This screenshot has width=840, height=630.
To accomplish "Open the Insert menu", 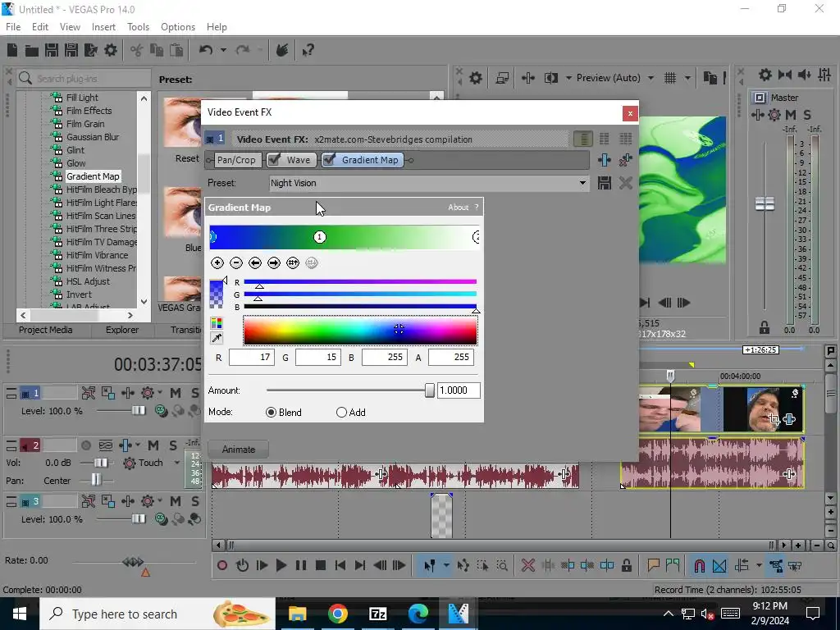I will (x=103, y=27).
